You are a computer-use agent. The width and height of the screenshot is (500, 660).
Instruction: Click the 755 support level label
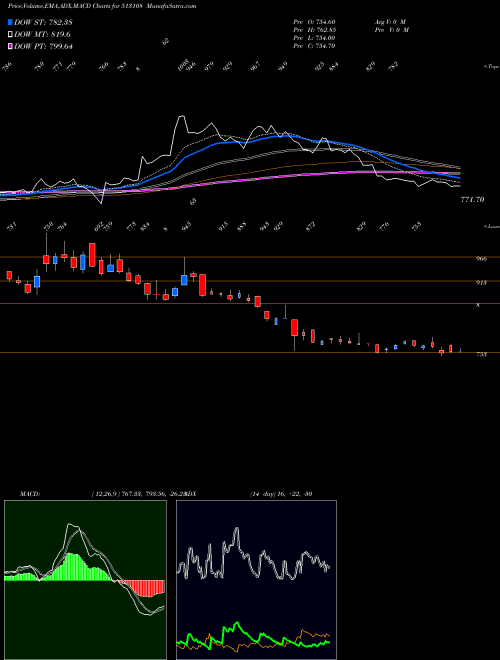click(x=481, y=354)
